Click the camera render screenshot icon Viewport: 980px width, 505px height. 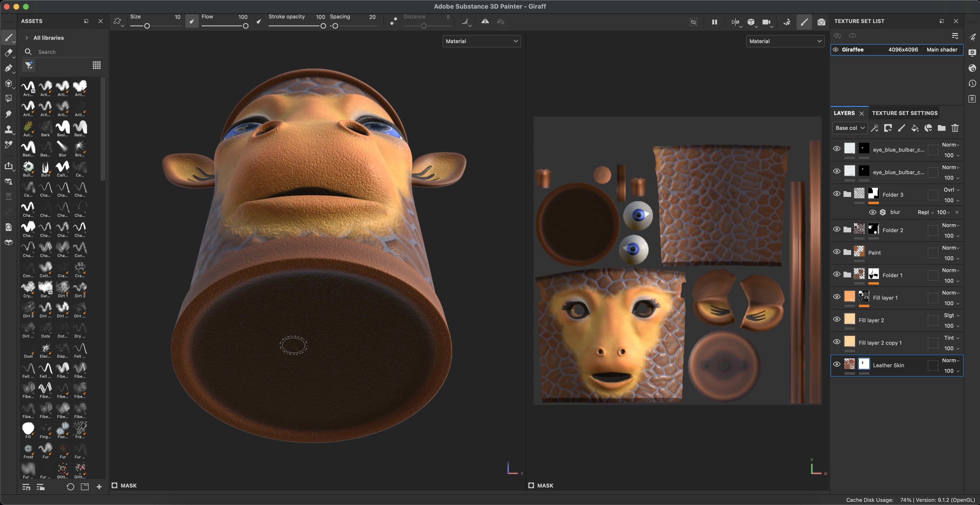click(x=821, y=22)
